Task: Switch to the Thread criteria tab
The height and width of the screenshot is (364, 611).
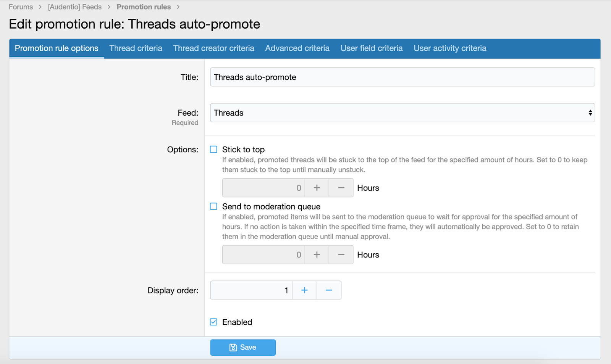Action: pos(136,48)
